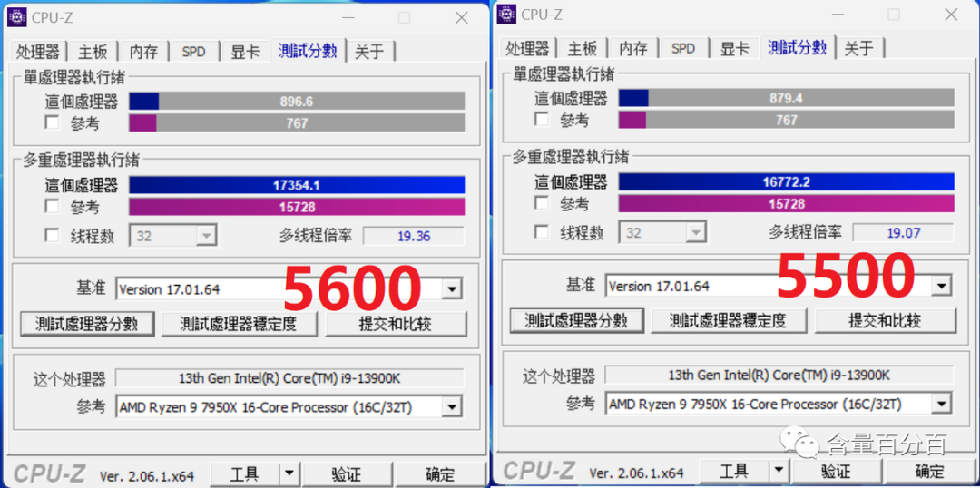Open 工具 dropdown arrow in left window

[x=289, y=474]
